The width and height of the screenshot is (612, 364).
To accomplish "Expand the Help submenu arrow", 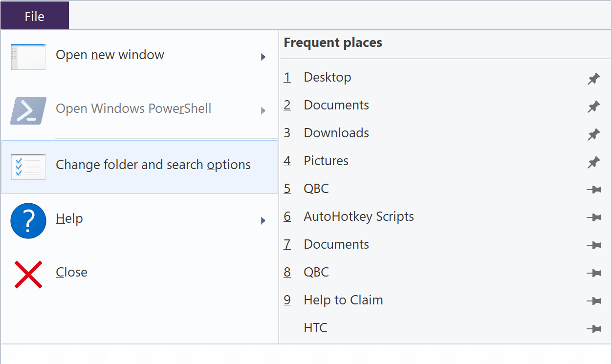I will [x=263, y=220].
